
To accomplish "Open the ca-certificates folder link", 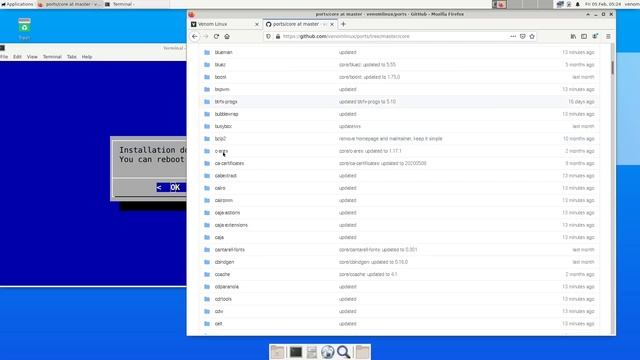I will pyautogui.click(x=229, y=163).
